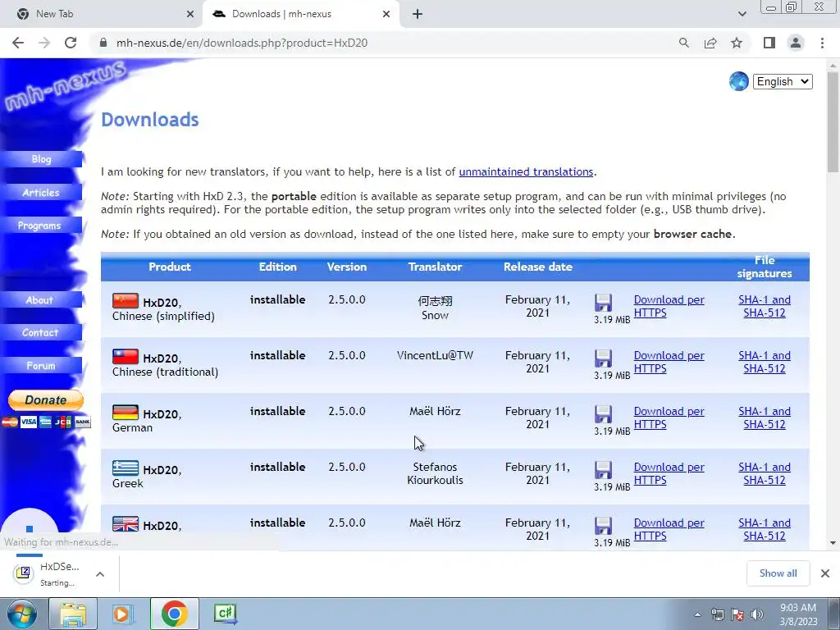840x630 pixels.
Task: Click the floppy disk icon for German
Action: coord(603,414)
